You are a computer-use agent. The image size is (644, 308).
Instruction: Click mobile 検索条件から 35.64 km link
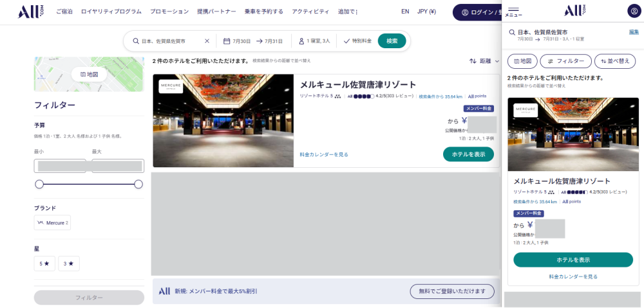coord(535,202)
